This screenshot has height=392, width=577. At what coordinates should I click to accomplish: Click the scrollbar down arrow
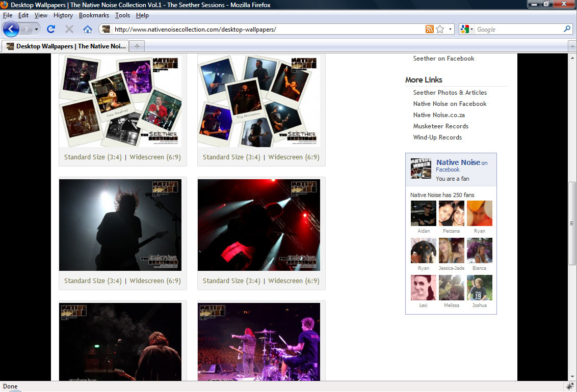click(572, 377)
